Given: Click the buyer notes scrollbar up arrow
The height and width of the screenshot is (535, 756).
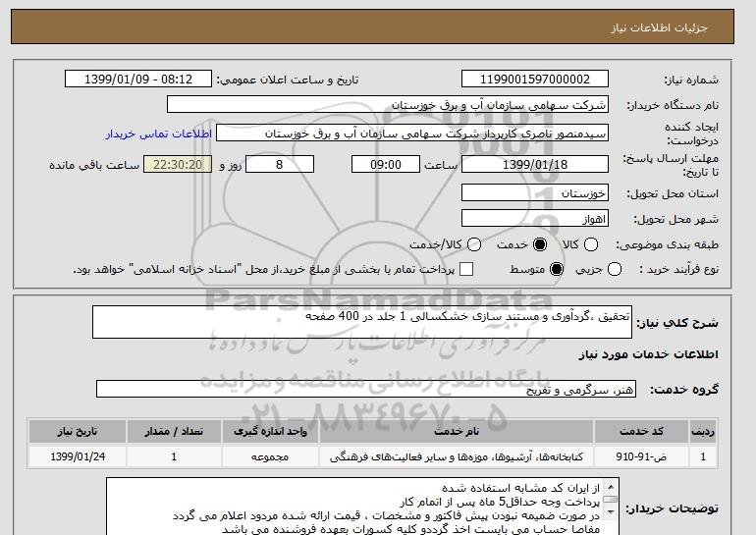Looking at the screenshot, I should pos(611,488).
